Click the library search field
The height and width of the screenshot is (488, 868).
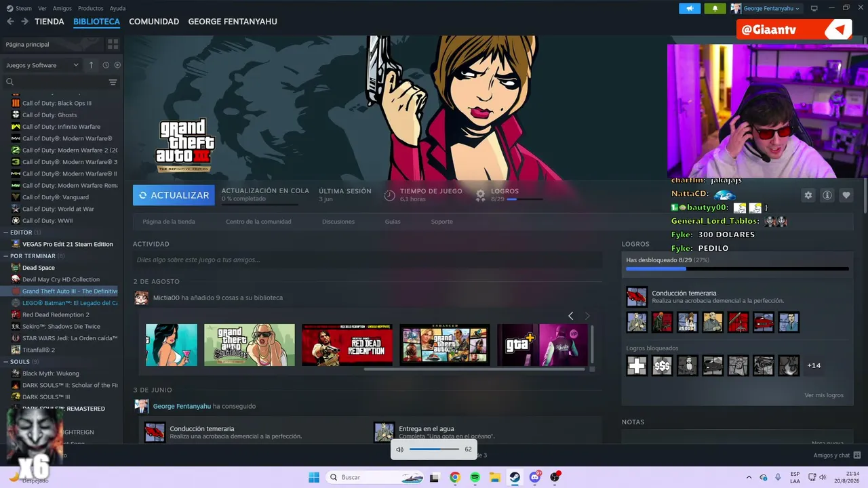[56, 82]
